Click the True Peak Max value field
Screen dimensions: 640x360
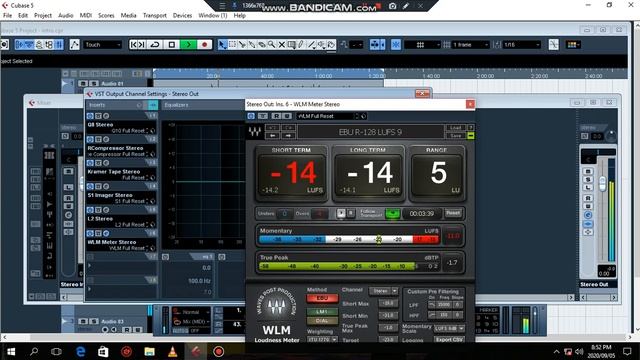(x=388, y=328)
